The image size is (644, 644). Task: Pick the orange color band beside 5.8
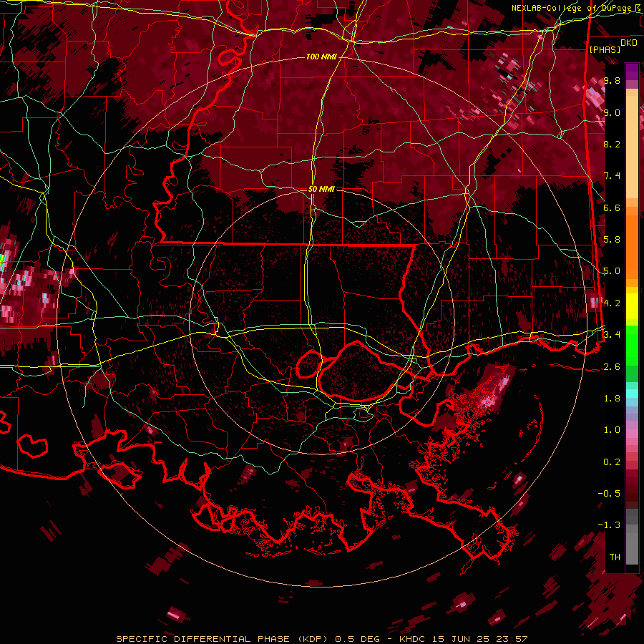click(632, 243)
